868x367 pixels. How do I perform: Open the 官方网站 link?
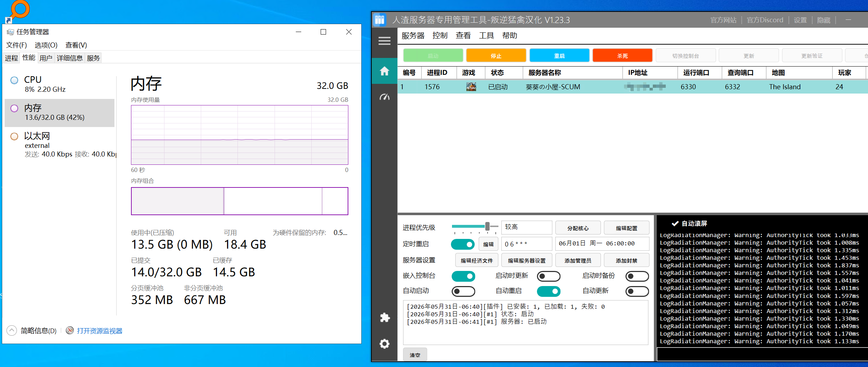point(723,20)
